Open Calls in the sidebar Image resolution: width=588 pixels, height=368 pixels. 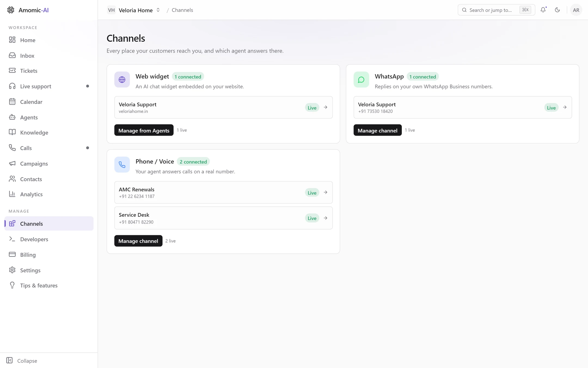point(49,148)
